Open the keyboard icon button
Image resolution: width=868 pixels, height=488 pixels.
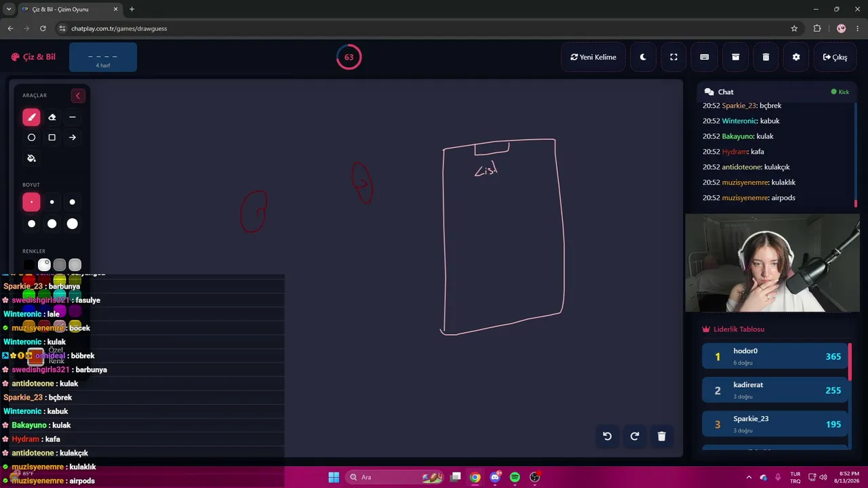[x=705, y=58]
